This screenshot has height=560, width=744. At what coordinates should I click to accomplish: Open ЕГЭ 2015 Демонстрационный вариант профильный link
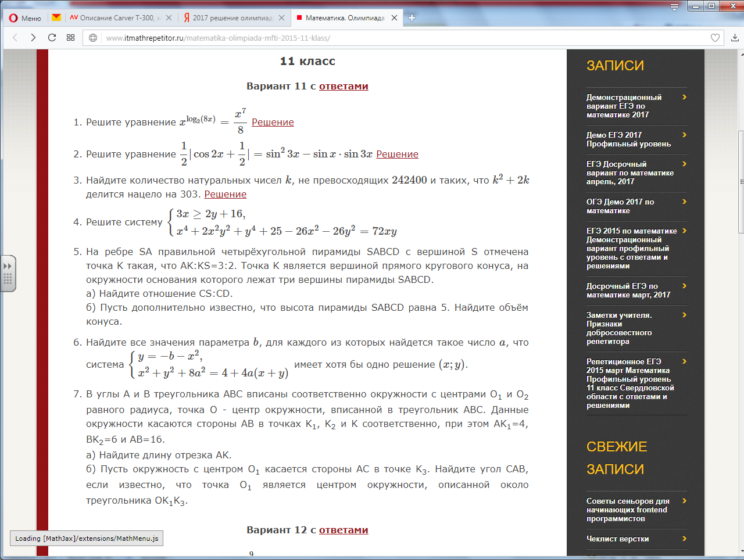[632, 248]
